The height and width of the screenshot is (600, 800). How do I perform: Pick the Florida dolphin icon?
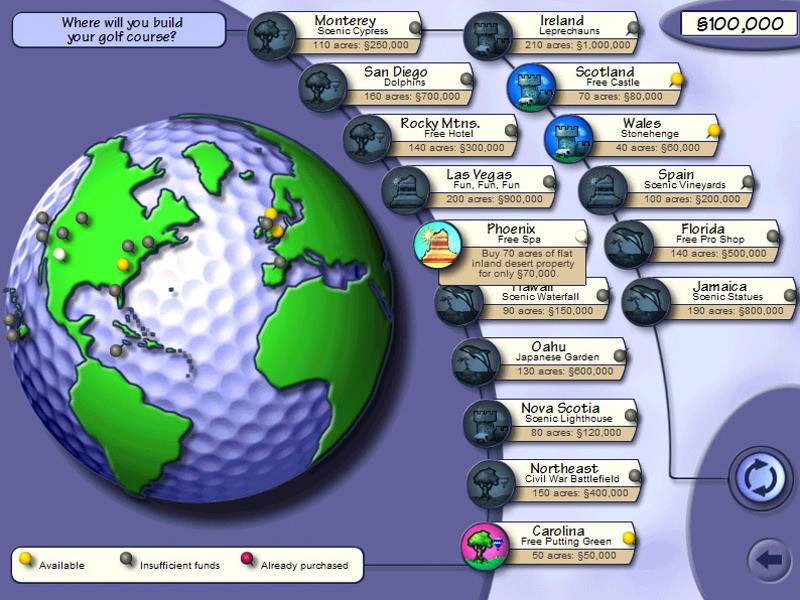tap(629, 245)
